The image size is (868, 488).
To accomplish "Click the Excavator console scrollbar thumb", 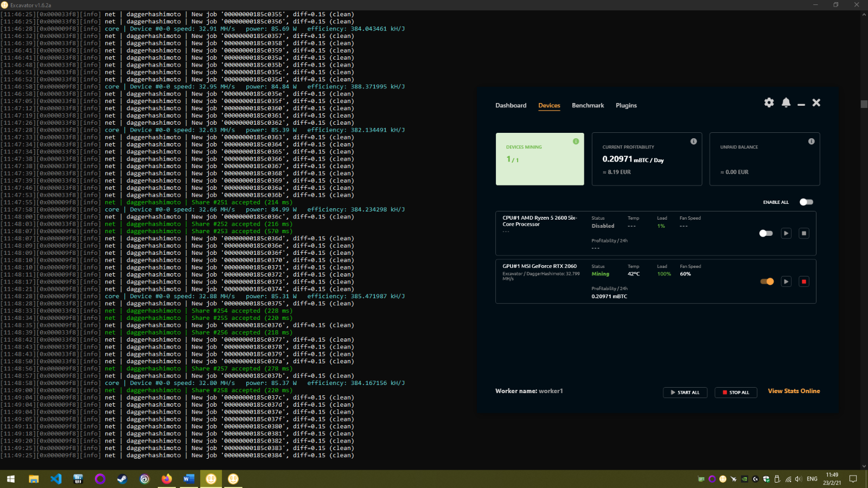I will (x=864, y=104).
